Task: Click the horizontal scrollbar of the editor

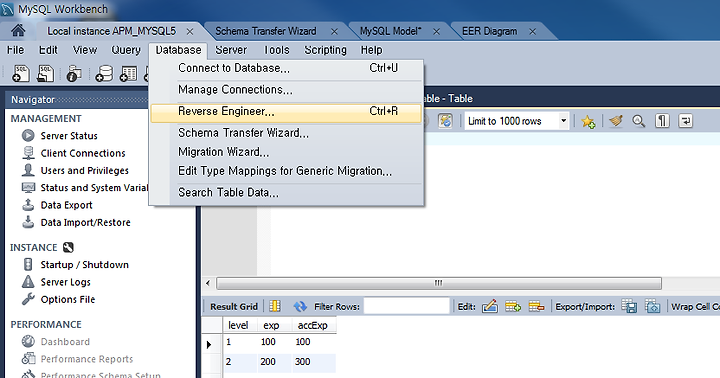Action: 439,283
